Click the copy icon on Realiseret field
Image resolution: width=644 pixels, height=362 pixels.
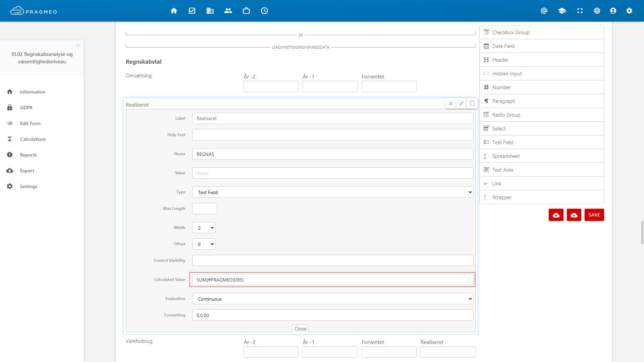[x=472, y=103]
